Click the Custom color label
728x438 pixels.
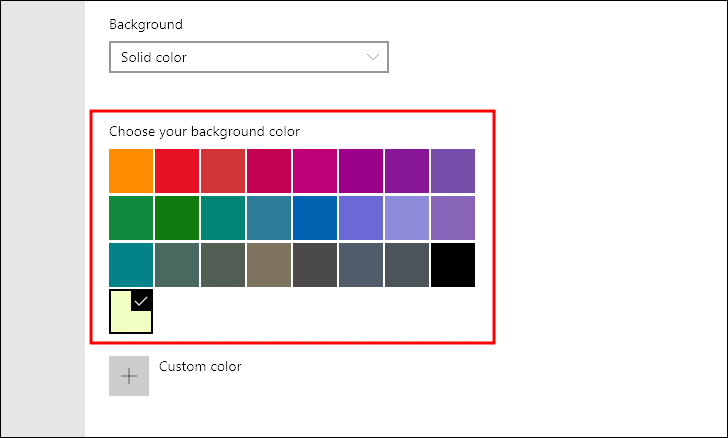pos(200,366)
